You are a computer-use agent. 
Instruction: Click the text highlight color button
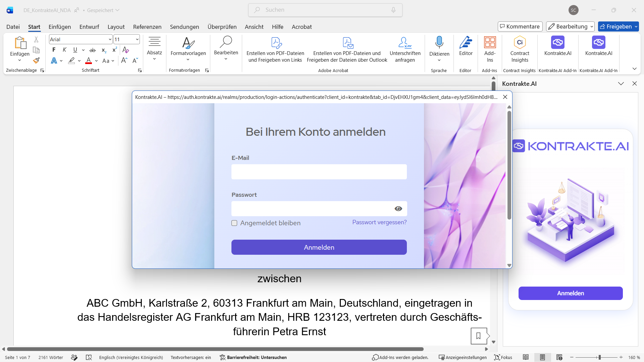click(71, 61)
